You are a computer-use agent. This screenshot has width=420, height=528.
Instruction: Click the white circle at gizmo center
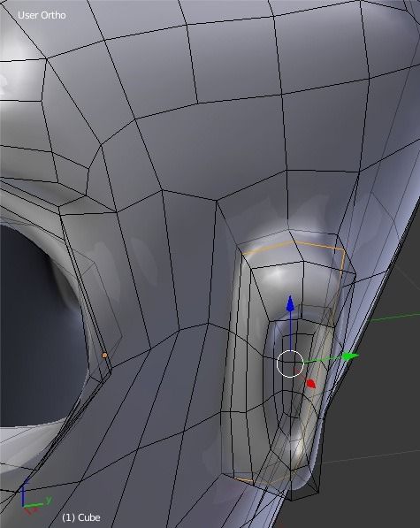pyautogui.click(x=290, y=363)
